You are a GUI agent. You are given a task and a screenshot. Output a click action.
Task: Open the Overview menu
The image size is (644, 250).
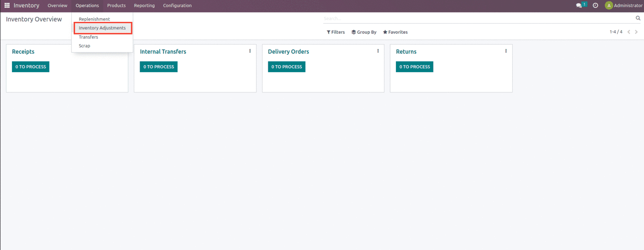[57, 5]
